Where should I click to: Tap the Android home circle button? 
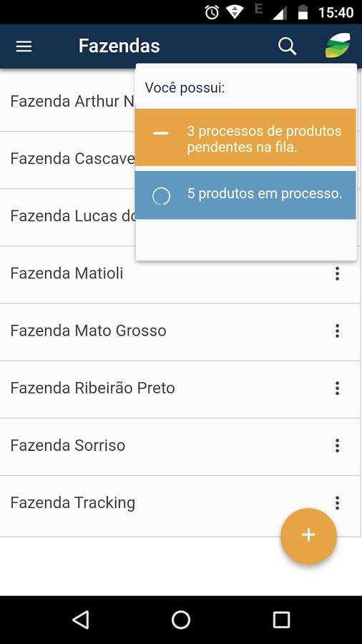tap(181, 620)
